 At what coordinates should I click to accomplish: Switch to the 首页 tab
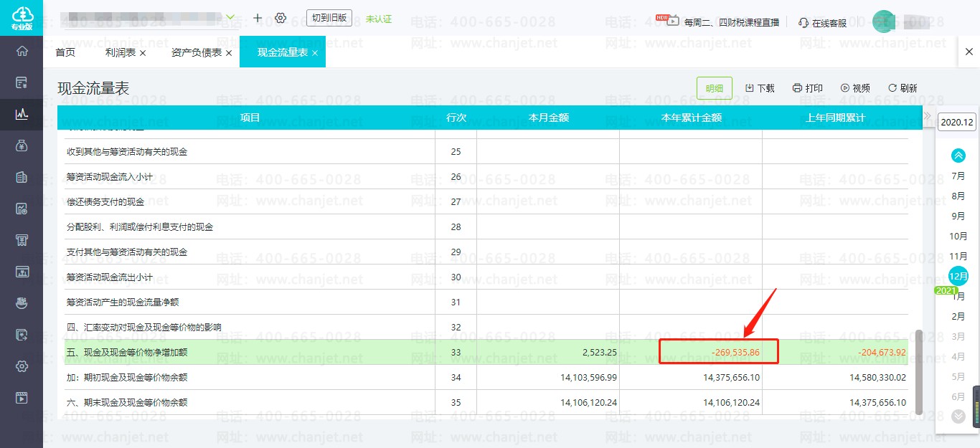click(65, 52)
